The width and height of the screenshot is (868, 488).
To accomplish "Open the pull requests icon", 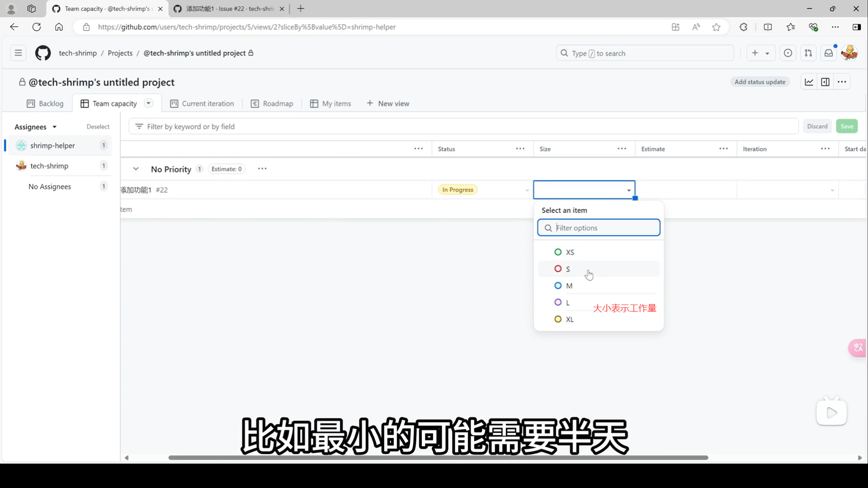I will coord(808,53).
